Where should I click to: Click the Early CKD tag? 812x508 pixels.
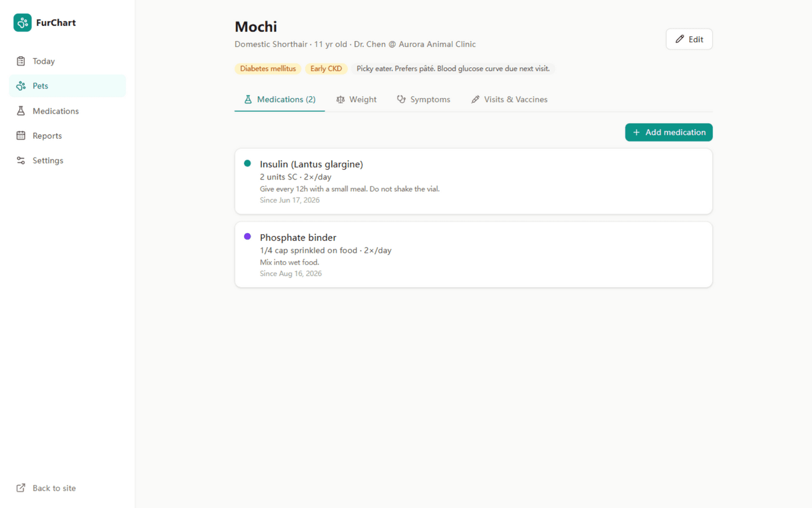coord(326,68)
